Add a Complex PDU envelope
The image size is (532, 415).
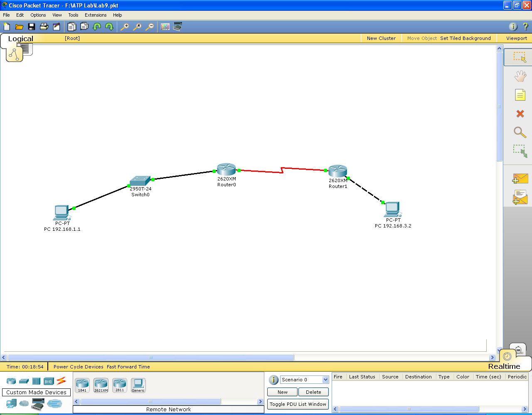click(520, 197)
